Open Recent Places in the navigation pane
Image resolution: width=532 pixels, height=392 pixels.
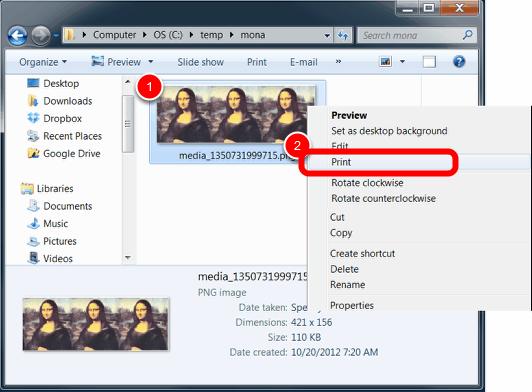tap(64, 136)
